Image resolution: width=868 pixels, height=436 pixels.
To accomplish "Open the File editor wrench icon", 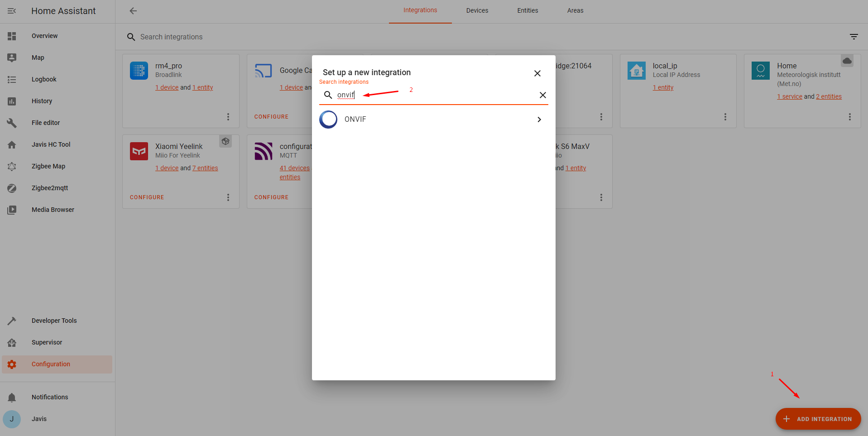I will click(12, 123).
